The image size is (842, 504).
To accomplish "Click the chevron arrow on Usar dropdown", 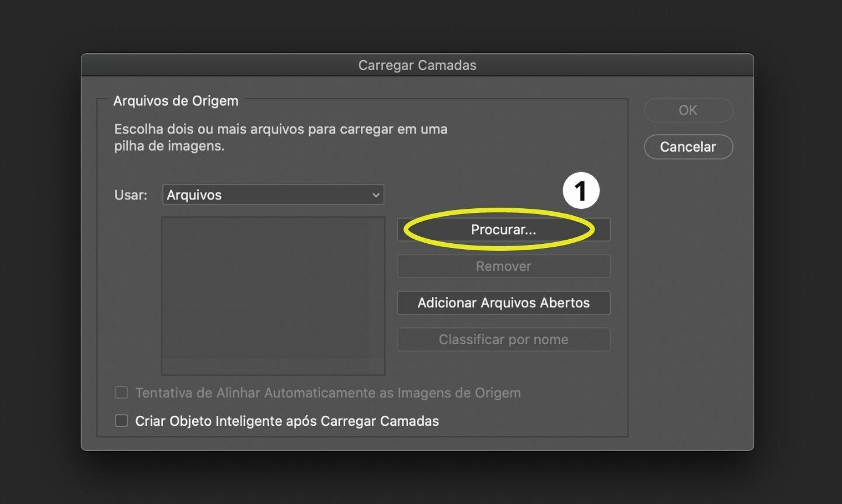I will click(375, 195).
